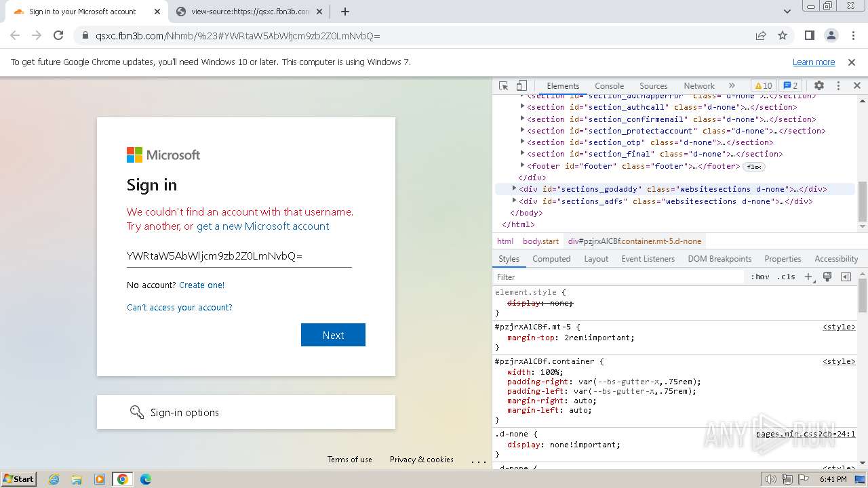Open DevTools customize kebab menu
This screenshot has height=488, width=868.
tap(838, 85)
